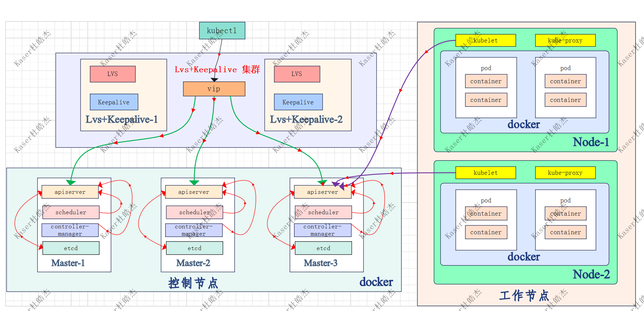Click the 'Lvs+Keepalive-1' label
The width and height of the screenshot is (644, 311).
point(122,120)
